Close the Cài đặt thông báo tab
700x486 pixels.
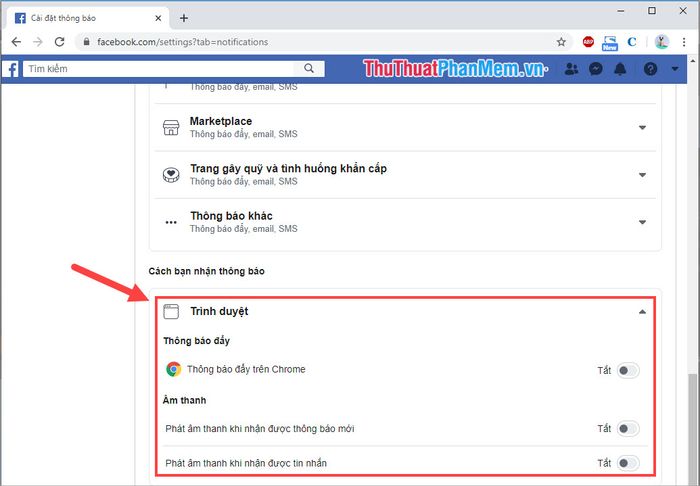click(158, 18)
